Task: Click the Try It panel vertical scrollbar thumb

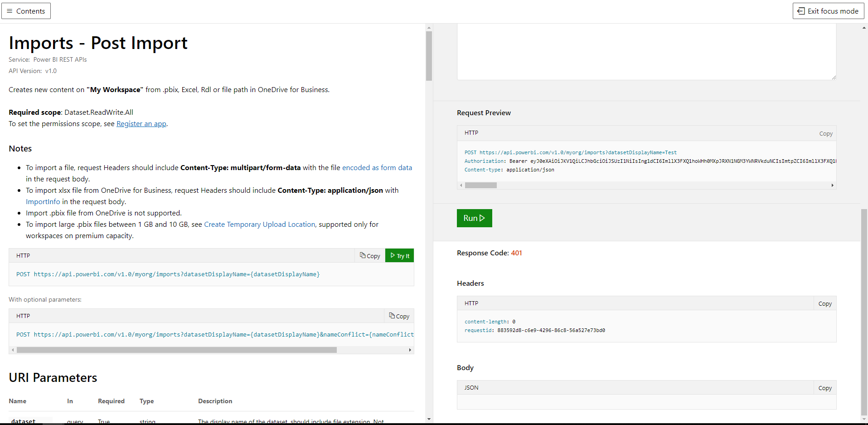Action: click(864, 311)
